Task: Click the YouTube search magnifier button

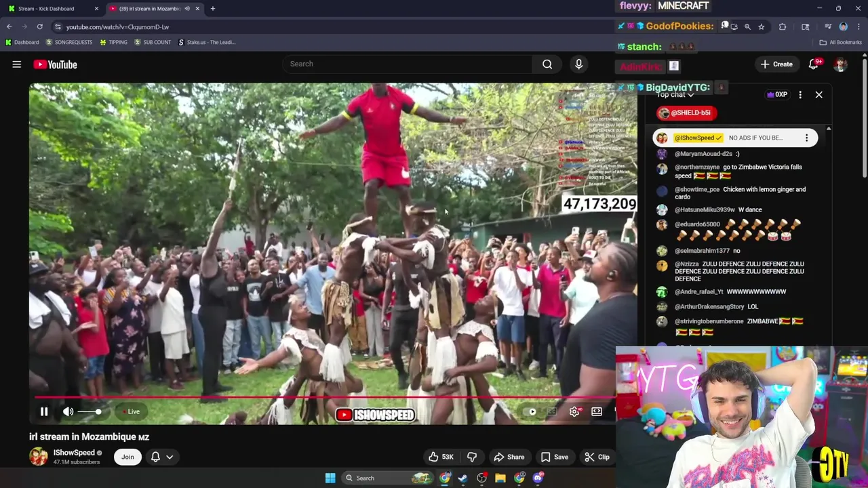Action: point(547,64)
